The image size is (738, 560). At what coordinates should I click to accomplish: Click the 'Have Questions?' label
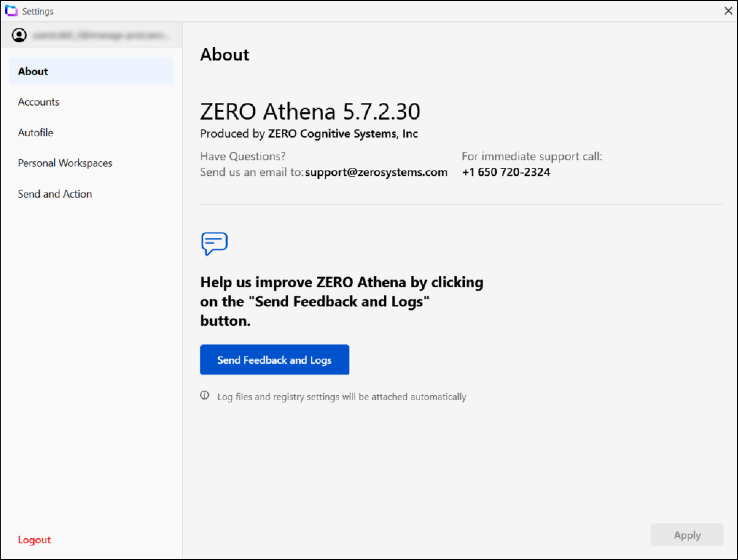pyautogui.click(x=243, y=156)
